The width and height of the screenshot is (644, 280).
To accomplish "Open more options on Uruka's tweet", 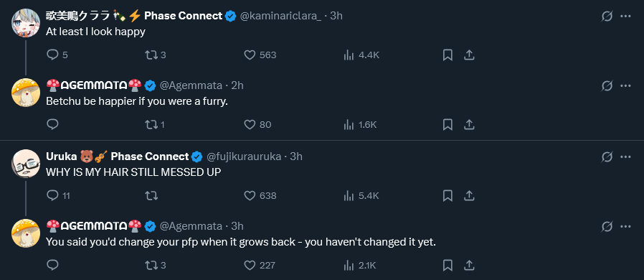I will [x=625, y=157].
